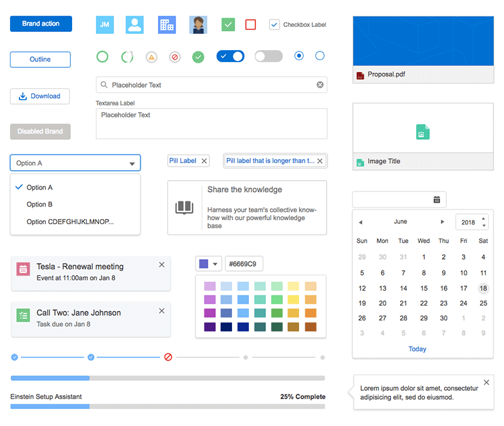The width and height of the screenshot is (504, 426).
Task: Turn off the blue enabled toggle switch
Action: (230, 56)
